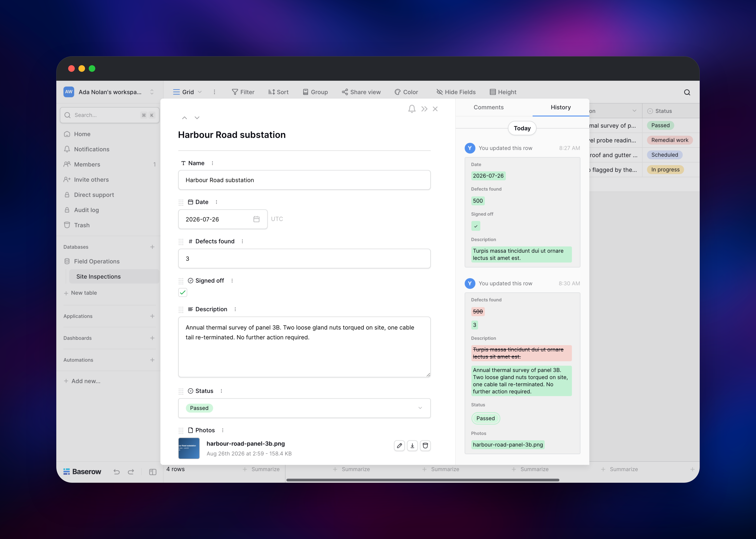
Task: Close the Harbour Road substation row panel
Action: 435,109
